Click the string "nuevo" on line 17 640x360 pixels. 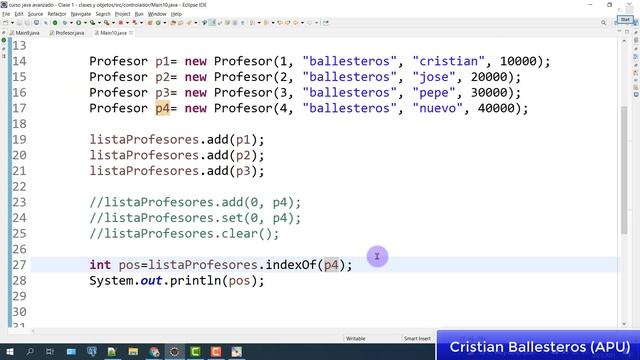[x=438, y=108]
